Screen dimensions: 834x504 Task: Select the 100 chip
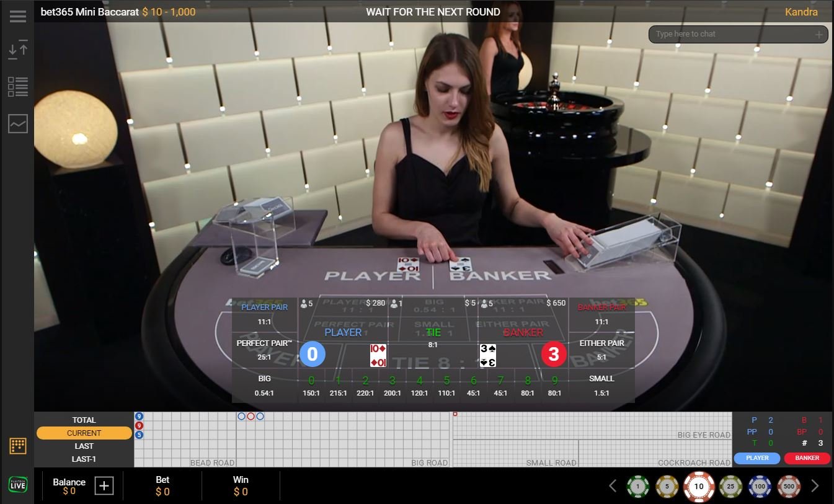point(760,487)
